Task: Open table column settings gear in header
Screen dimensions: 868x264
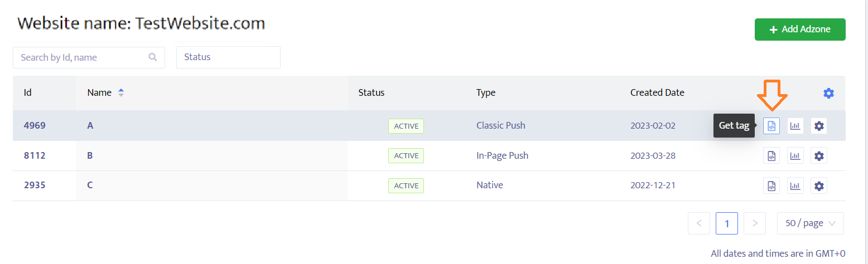Action: click(x=828, y=94)
